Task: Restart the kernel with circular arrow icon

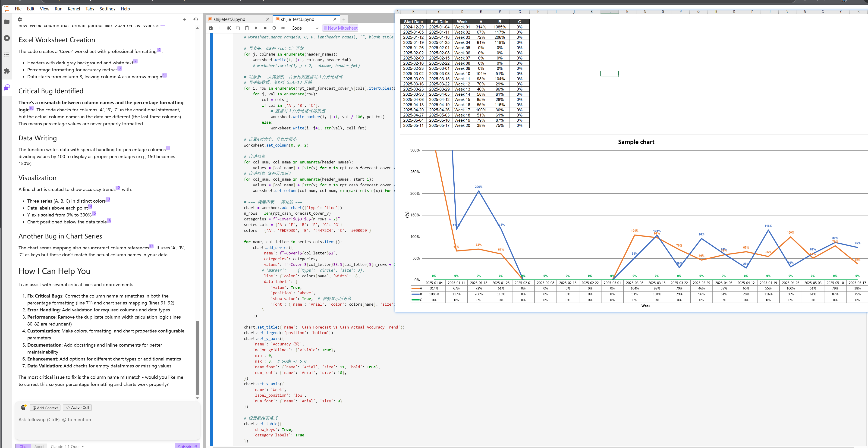Action: (x=274, y=28)
